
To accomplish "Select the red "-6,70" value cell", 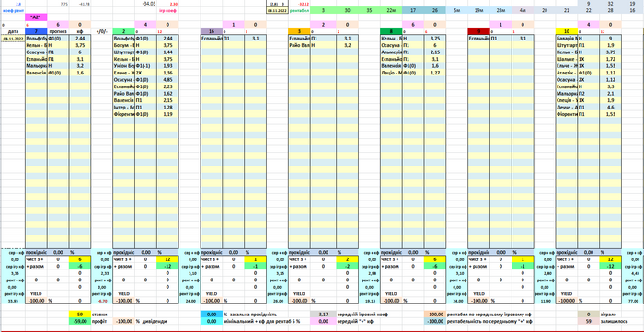I will (x=101, y=301).
